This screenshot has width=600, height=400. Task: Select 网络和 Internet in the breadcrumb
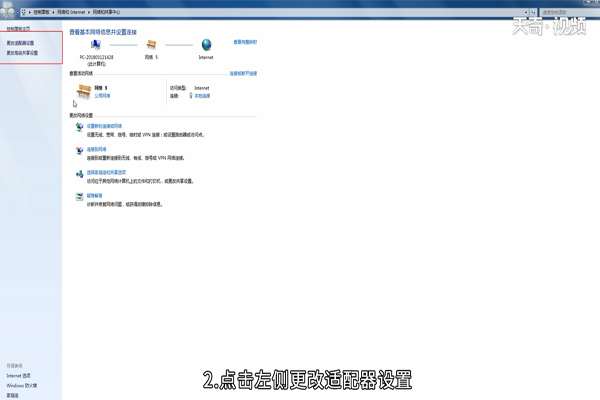click(71, 12)
